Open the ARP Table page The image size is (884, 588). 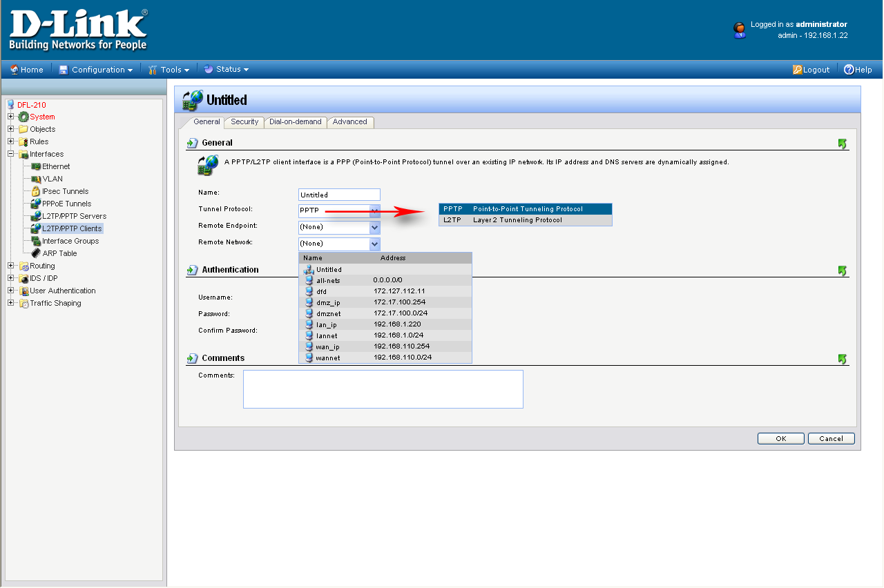click(59, 253)
